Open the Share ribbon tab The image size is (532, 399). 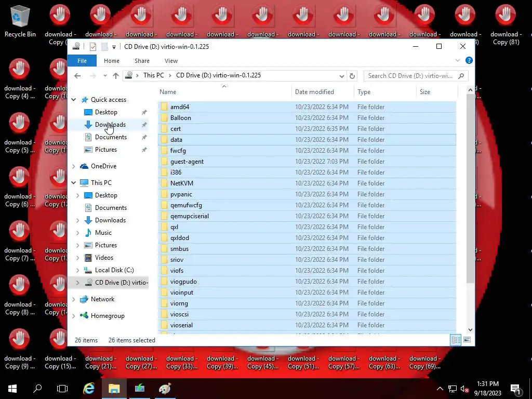pyautogui.click(x=142, y=61)
